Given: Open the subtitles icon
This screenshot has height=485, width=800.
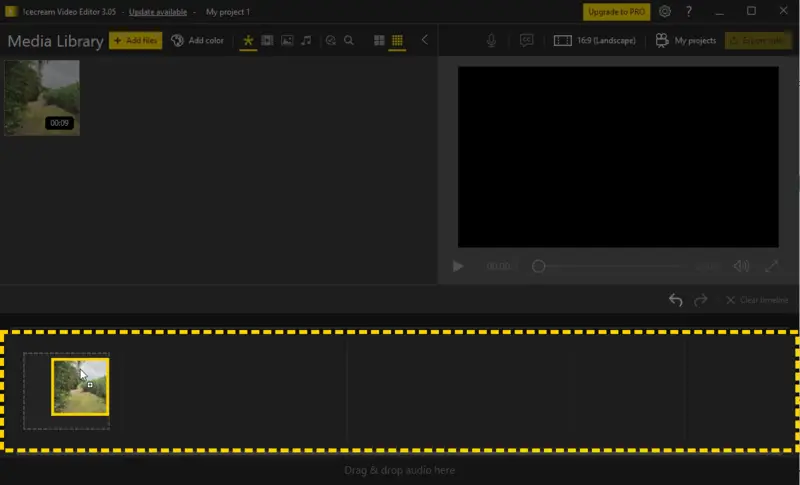Looking at the screenshot, I should point(527,40).
